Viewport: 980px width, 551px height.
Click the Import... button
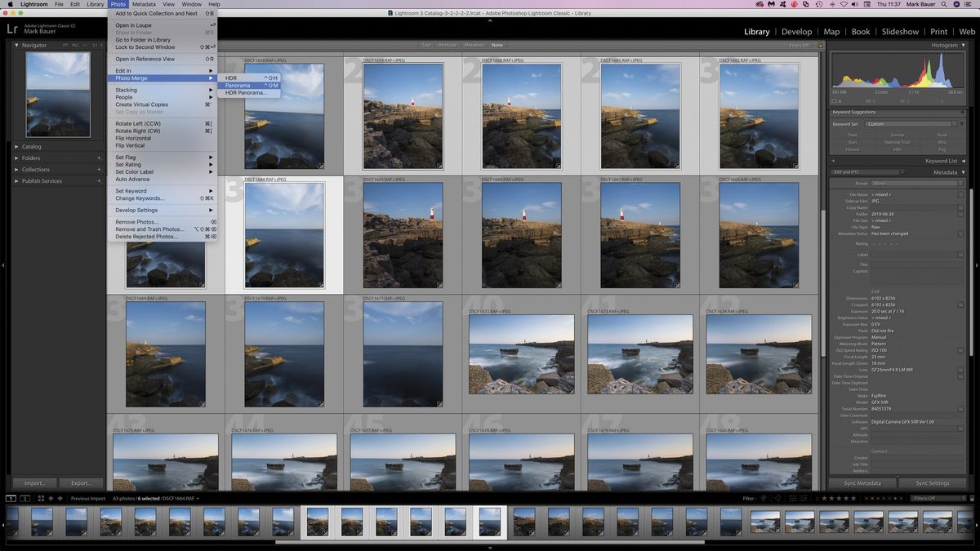tap(33, 483)
